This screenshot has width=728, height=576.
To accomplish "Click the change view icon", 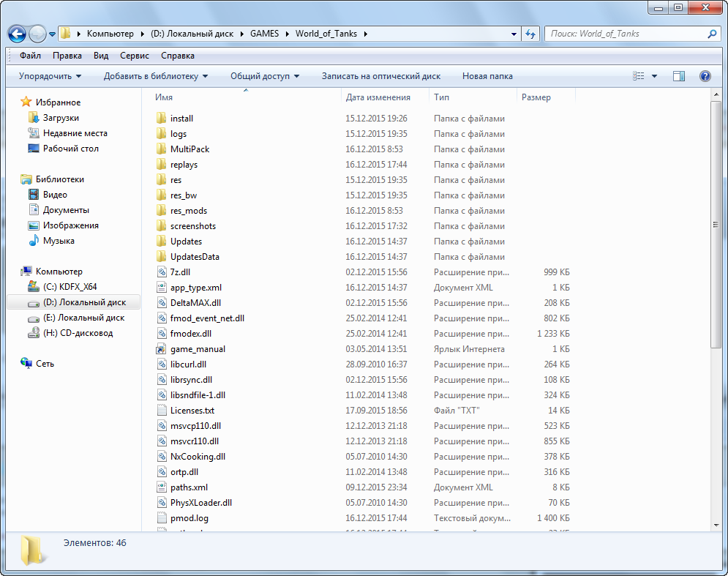I will (x=639, y=76).
